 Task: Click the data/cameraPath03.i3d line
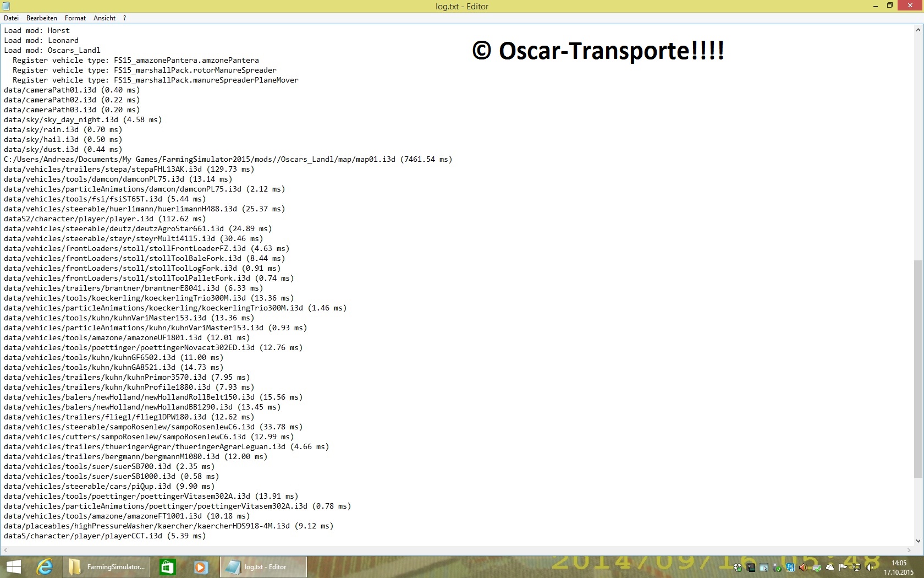point(72,110)
